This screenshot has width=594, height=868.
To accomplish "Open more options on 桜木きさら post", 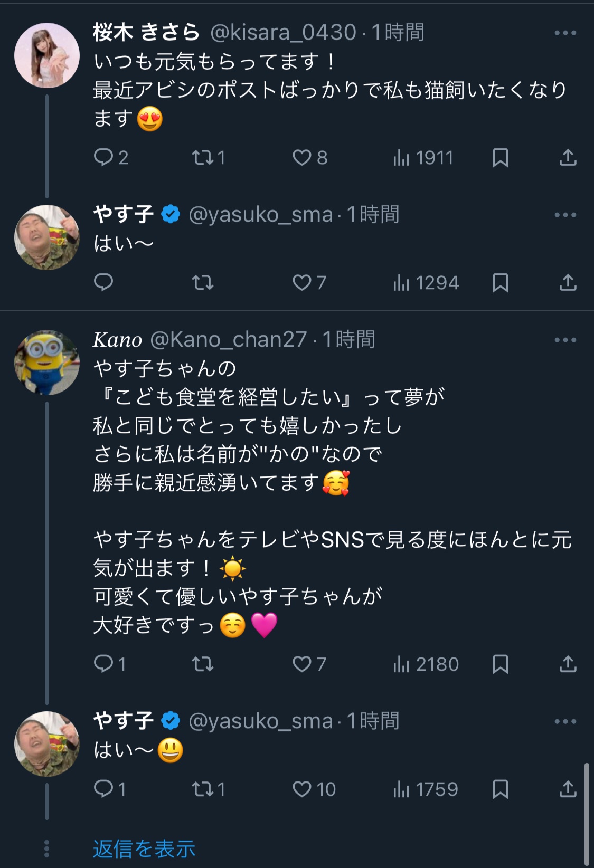I will pyautogui.click(x=565, y=33).
